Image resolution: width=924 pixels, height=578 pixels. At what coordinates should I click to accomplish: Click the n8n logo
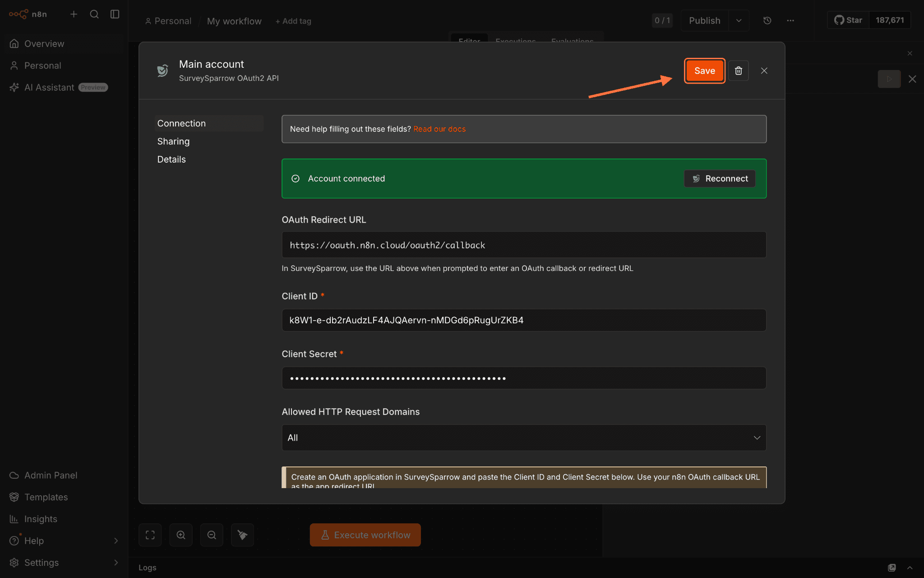[28, 14]
